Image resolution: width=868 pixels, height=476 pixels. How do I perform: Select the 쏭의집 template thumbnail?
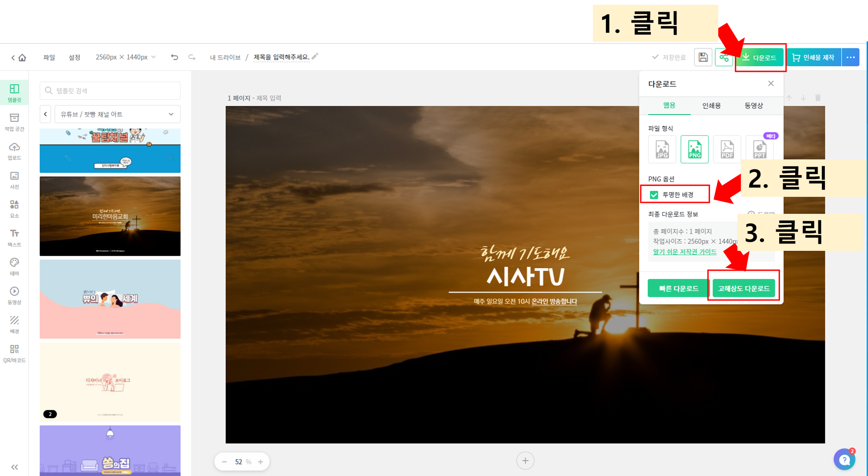point(110,450)
